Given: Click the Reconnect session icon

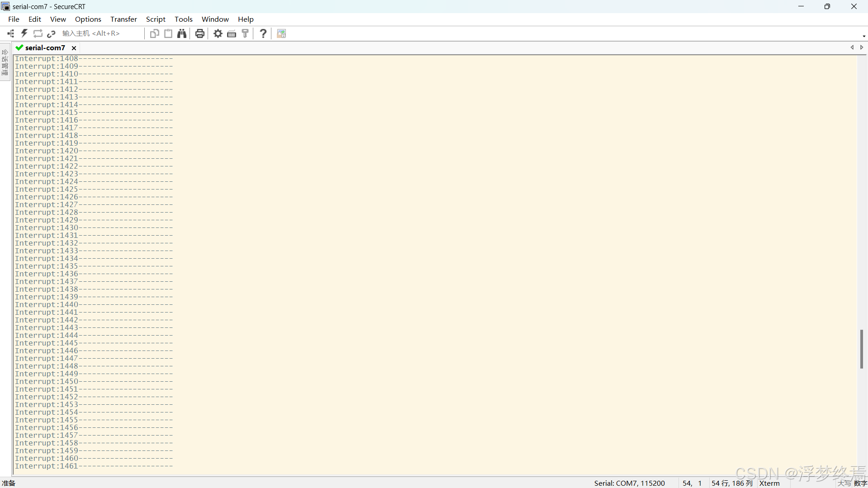Looking at the screenshot, I should (x=38, y=33).
